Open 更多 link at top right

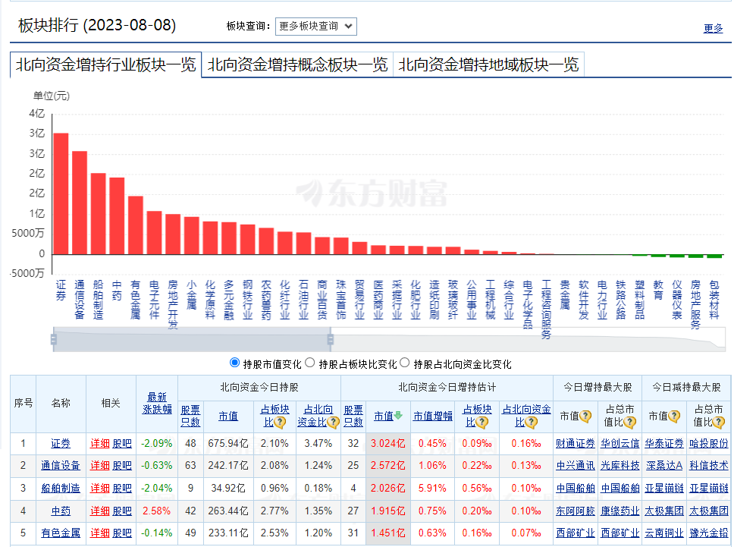coord(713,28)
